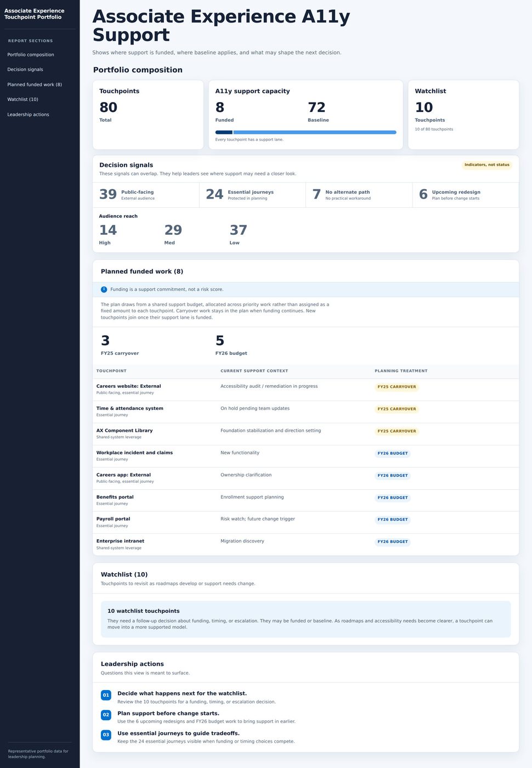Click the 10 watchlist touchpoints callout
The image size is (532, 768).
(305, 619)
